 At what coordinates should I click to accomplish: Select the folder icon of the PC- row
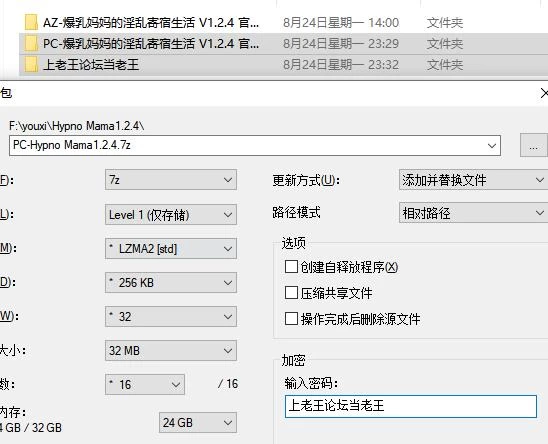click(31, 43)
